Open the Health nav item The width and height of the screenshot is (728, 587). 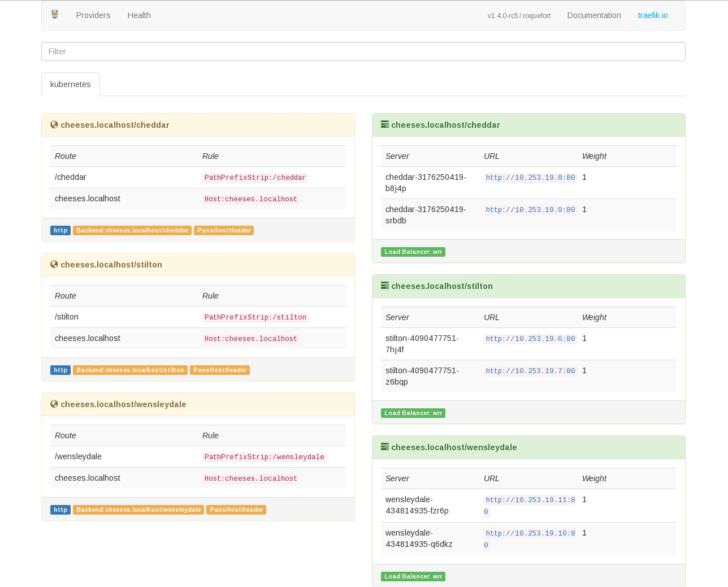139,15
